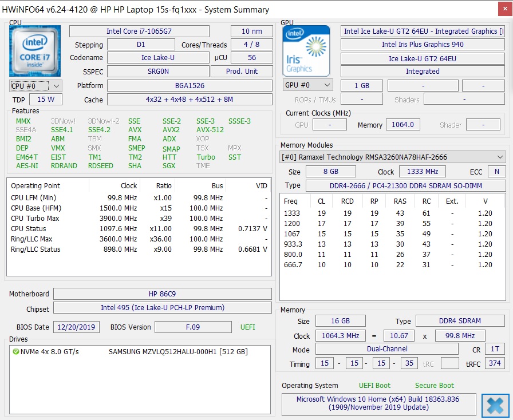The height and width of the screenshot is (420, 513).
Task: Open the CPU #0 selector dropdown
Action: [35, 86]
